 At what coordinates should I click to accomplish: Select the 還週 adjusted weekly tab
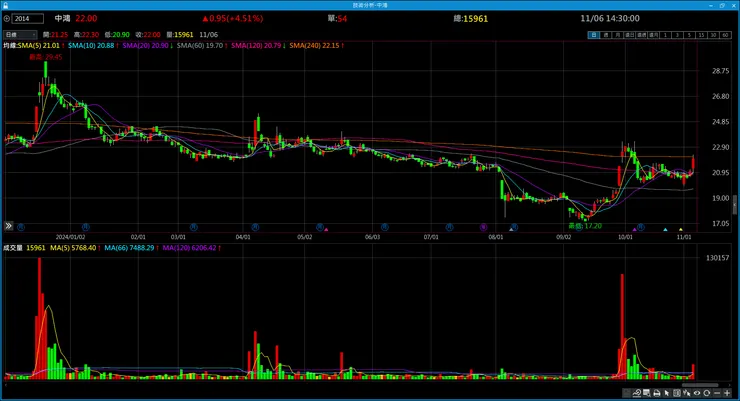click(x=642, y=35)
